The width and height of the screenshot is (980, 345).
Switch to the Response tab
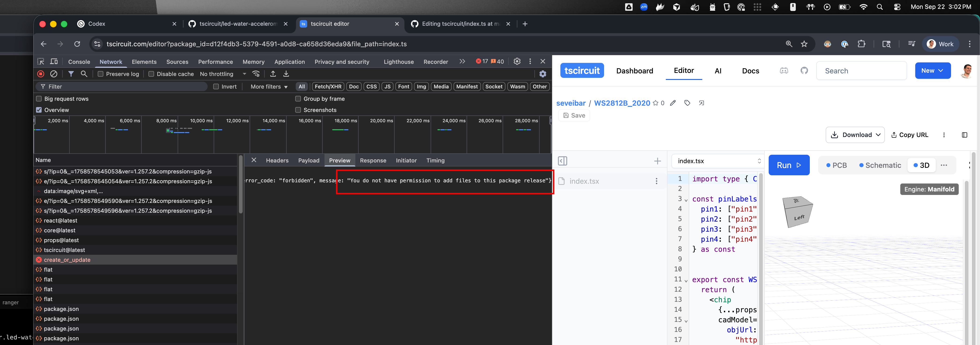click(372, 161)
